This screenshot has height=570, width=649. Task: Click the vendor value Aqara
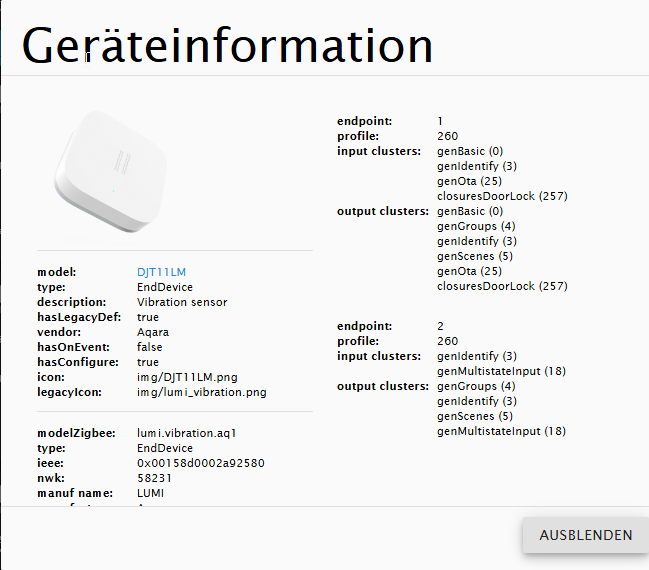pos(153,332)
